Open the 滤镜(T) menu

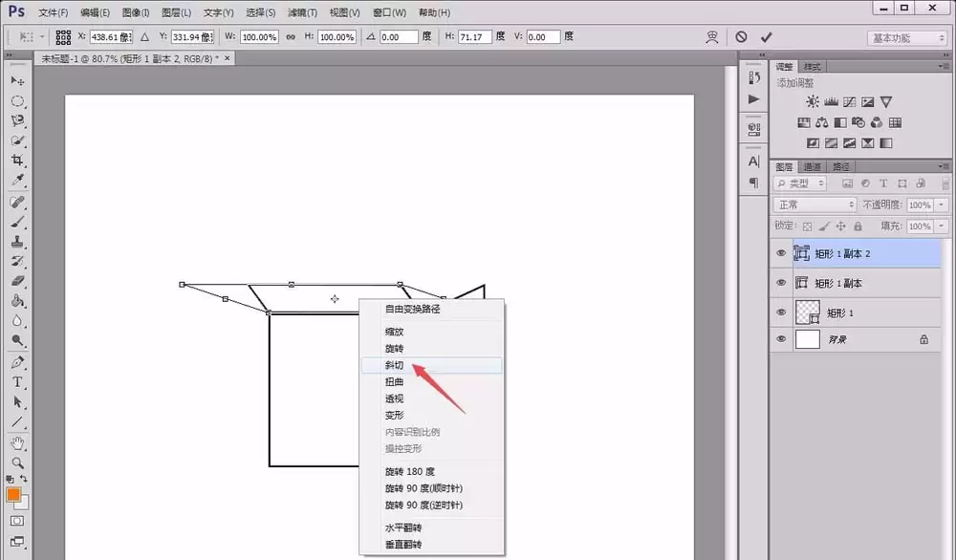point(302,12)
